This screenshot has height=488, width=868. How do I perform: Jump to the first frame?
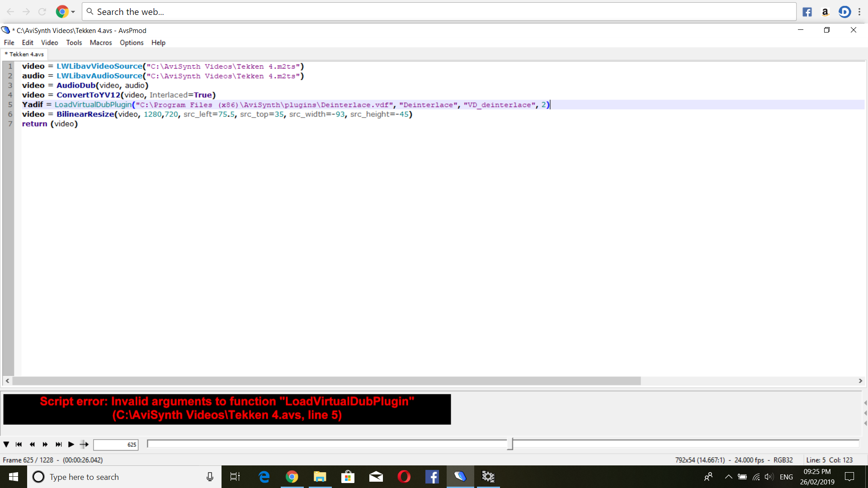[x=19, y=445]
